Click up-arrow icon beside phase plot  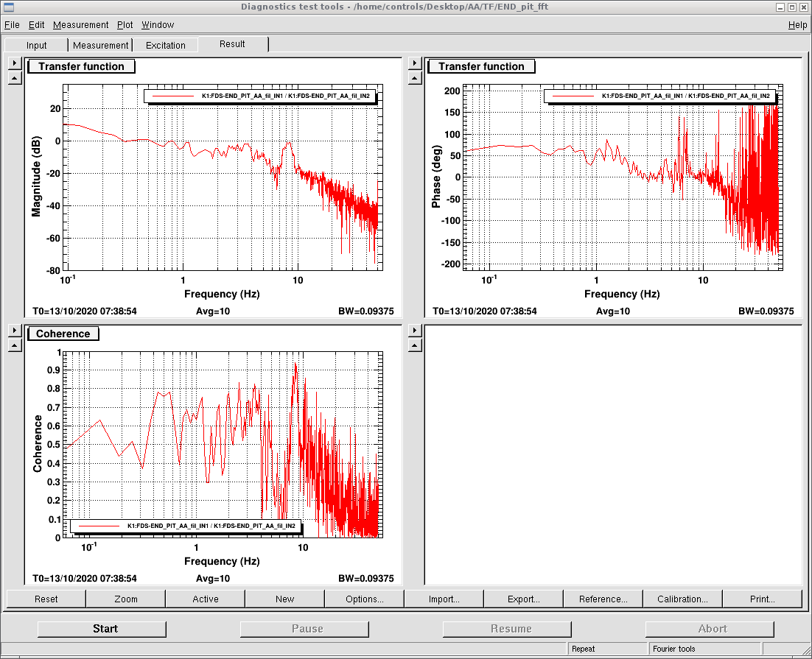(x=415, y=78)
